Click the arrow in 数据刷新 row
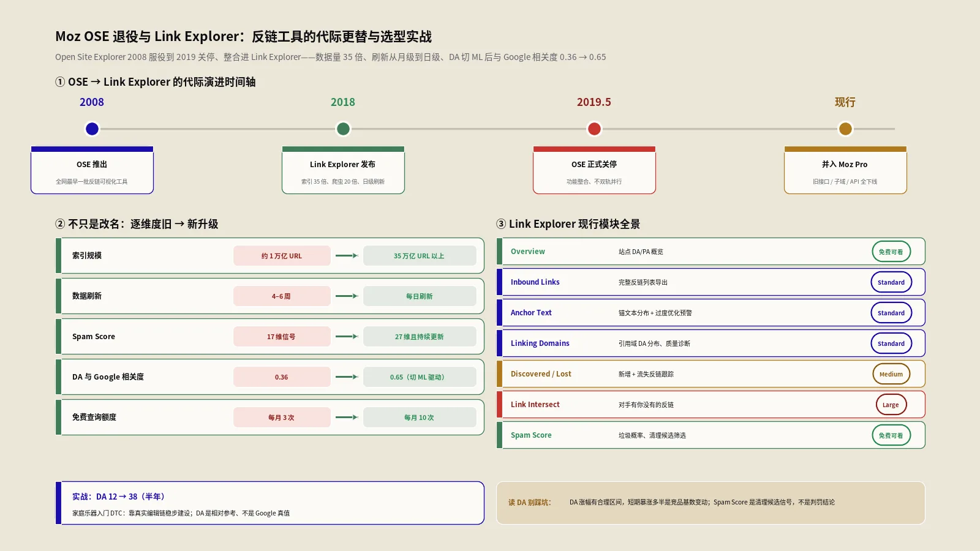Image resolution: width=980 pixels, height=551 pixels. coord(347,296)
